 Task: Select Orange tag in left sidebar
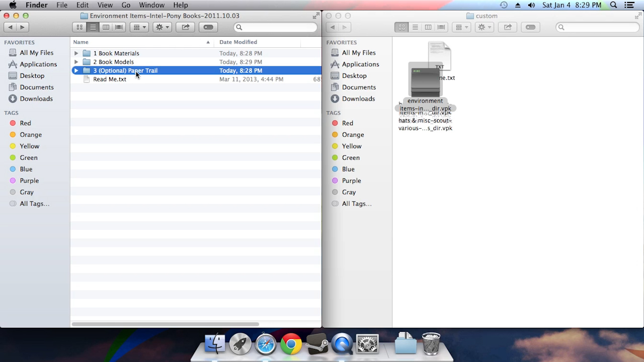(x=30, y=135)
